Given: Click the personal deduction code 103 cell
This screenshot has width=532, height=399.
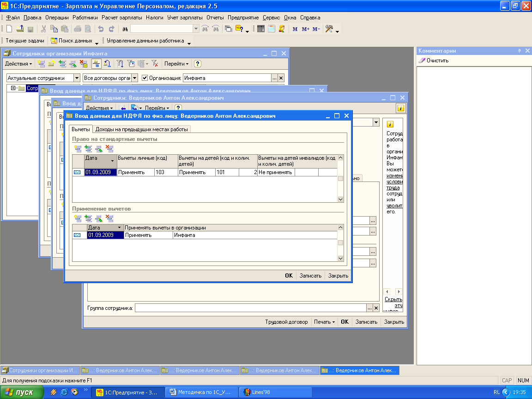Looking at the screenshot, I should tap(166, 172).
